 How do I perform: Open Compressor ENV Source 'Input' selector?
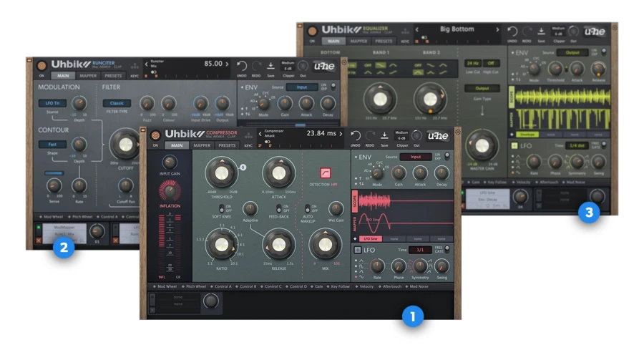click(x=415, y=157)
